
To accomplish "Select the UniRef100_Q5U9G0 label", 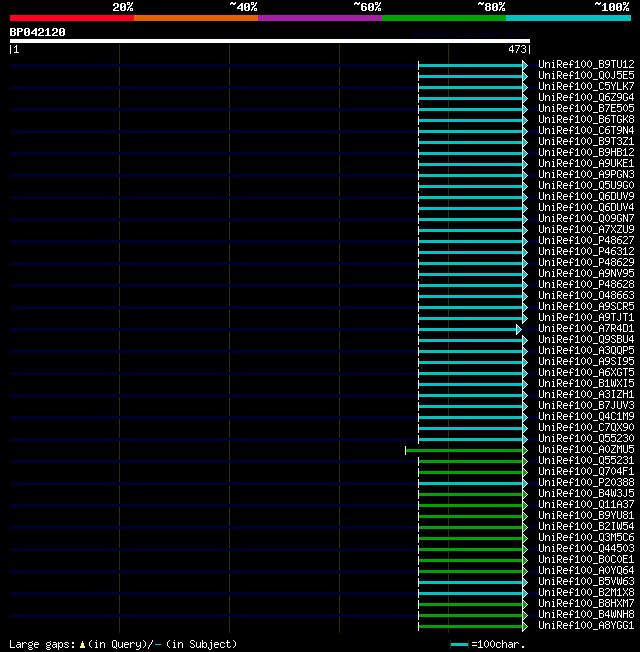I will point(586,185).
